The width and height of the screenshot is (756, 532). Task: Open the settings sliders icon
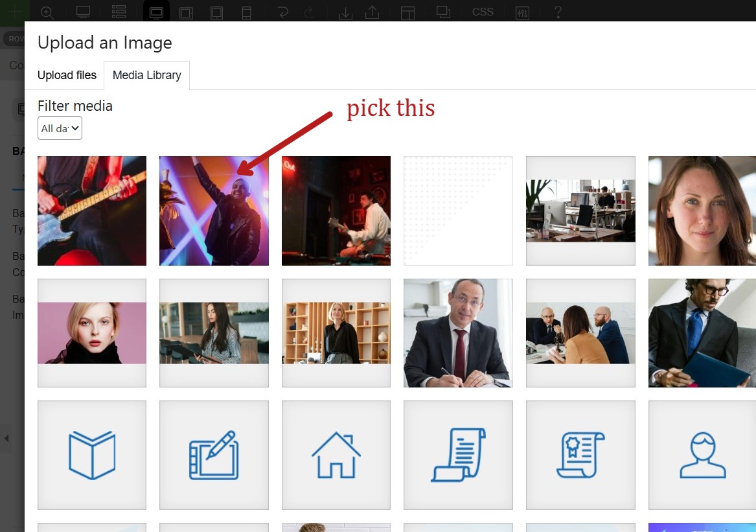point(522,12)
